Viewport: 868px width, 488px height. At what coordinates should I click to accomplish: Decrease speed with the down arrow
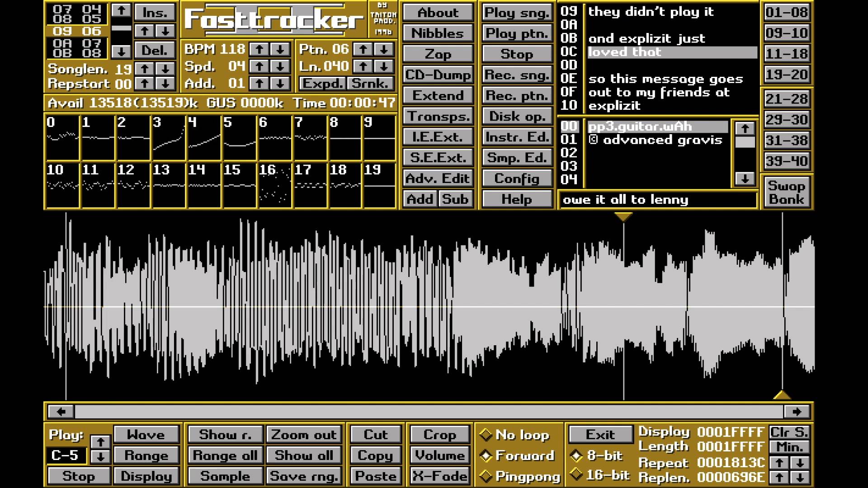click(x=280, y=66)
